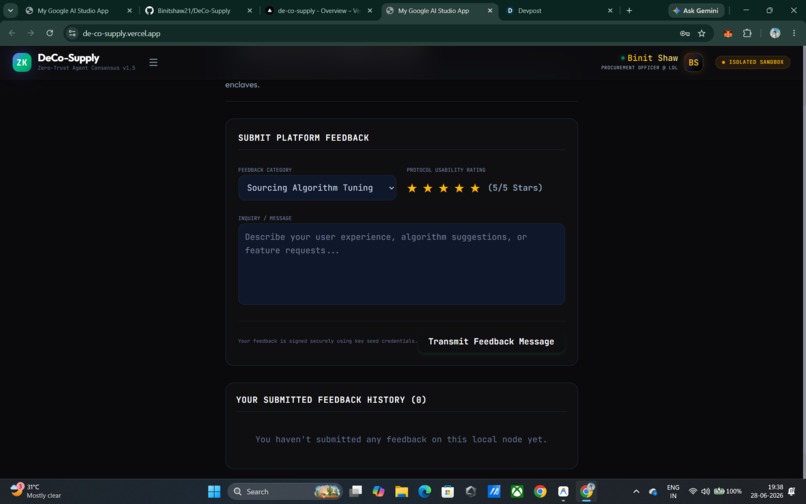Viewport: 806px width, 504px height.
Task: Reload the current page
Action: click(x=49, y=33)
